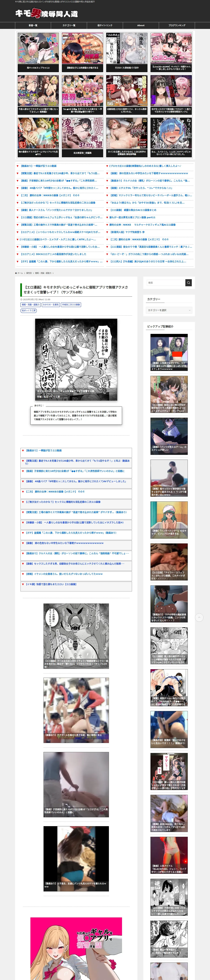Click the site logo in the header
This screenshot has height=980, width=210.
(46, 13)
